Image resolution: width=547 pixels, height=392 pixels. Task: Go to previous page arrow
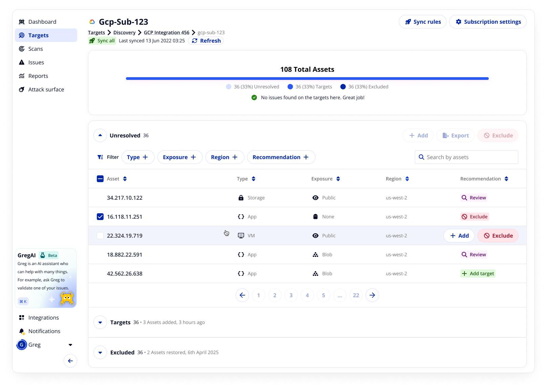(x=242, y=295)
